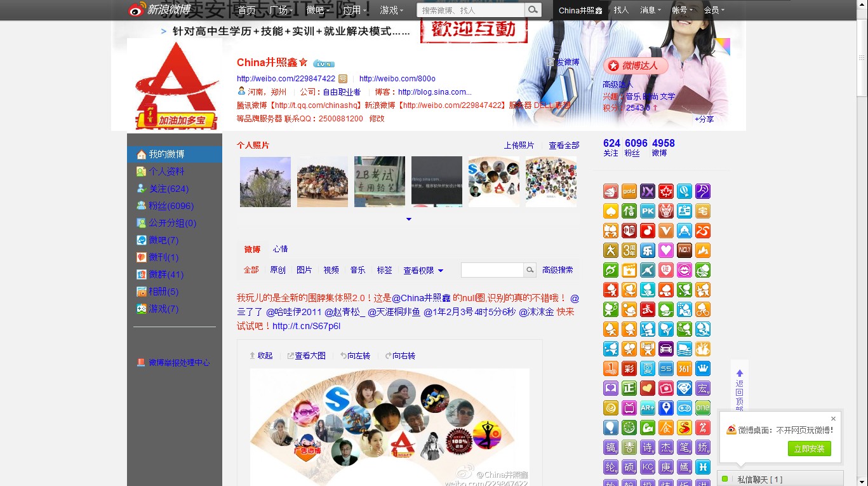Open the '3周年' anniversary badge
The width and height of the screenshot is (868, 486).
click(x=629, y=250)
